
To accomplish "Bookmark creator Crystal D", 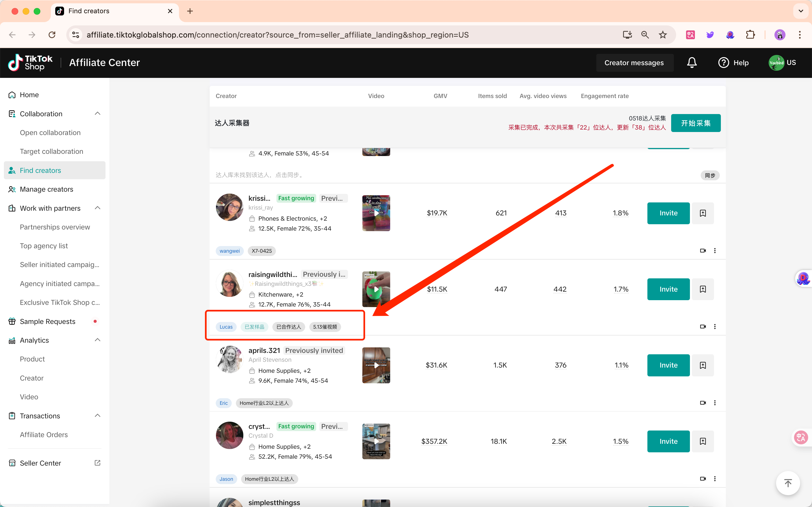I will coord(703,441).
